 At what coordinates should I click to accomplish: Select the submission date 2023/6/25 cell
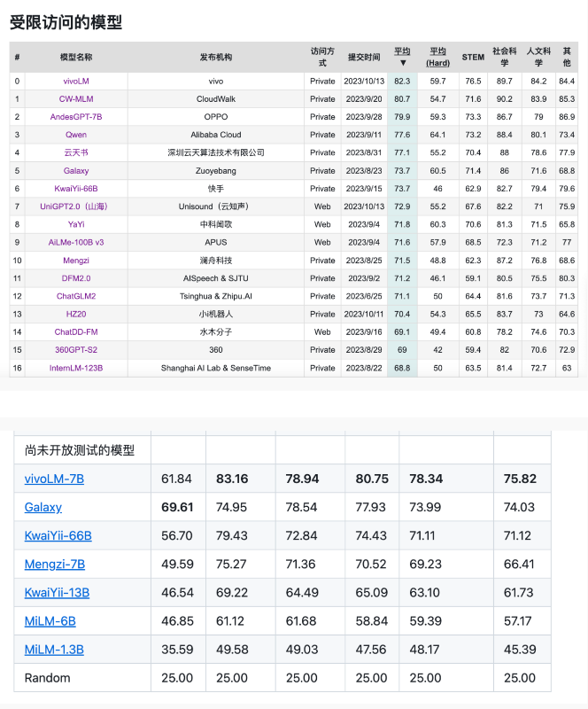364,296
